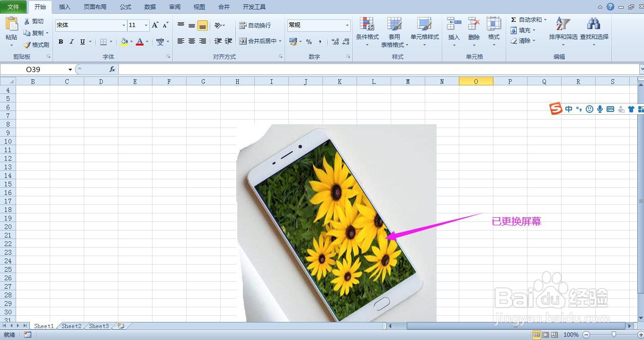Align text to top of cell

click(181, 25)
